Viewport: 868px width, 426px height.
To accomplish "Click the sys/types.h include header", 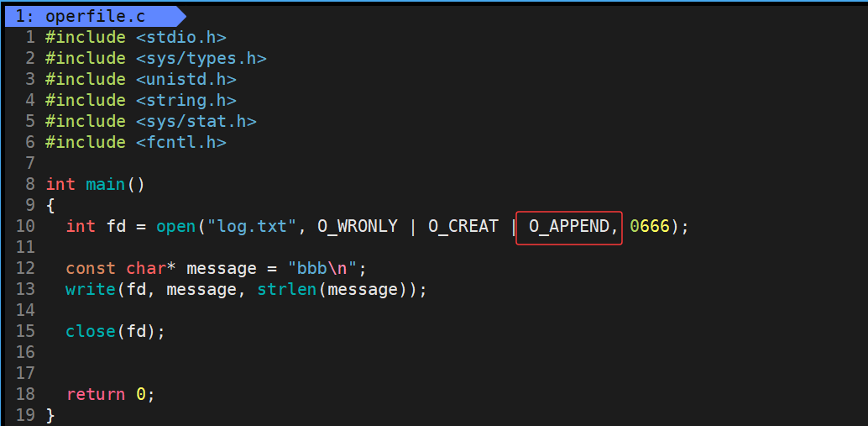I will pos(201,58).
